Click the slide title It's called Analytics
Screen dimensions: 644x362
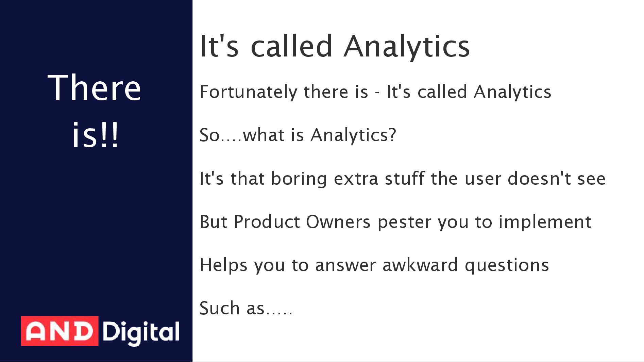[x=335, y=47]
